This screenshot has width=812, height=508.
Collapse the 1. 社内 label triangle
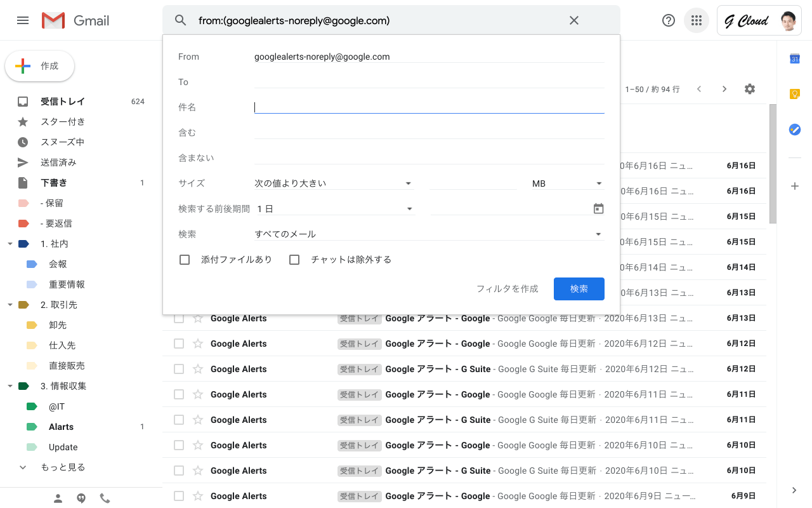click(x=10, y=244)
